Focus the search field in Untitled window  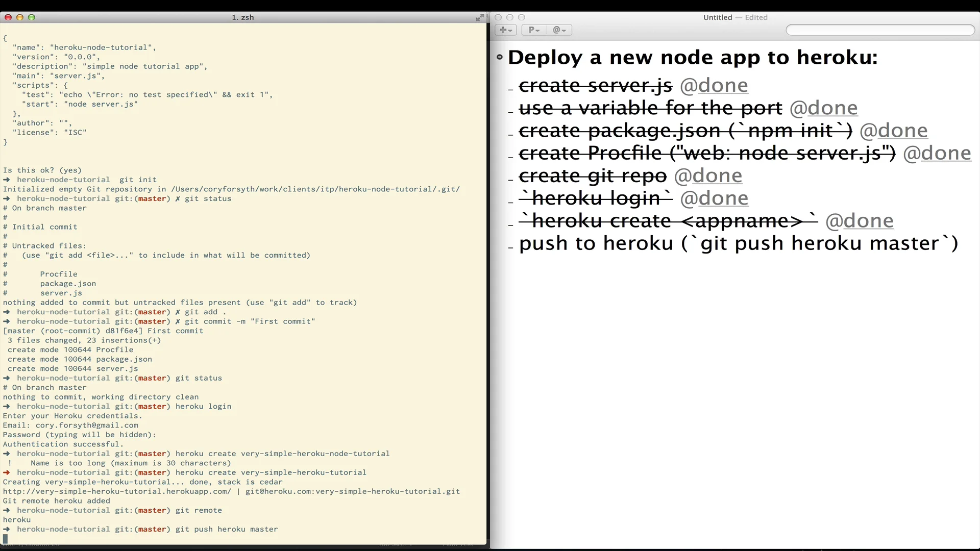[880, 30]
